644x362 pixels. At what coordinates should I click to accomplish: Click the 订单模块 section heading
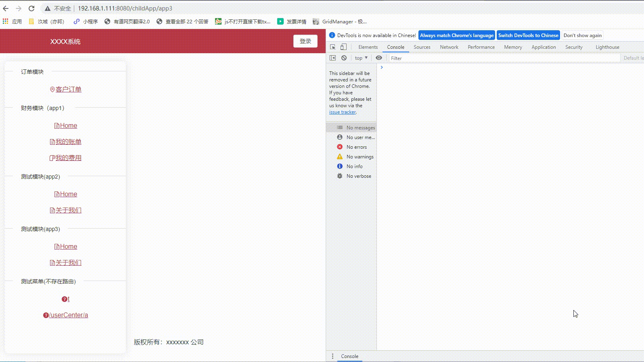tap(32, 72)
